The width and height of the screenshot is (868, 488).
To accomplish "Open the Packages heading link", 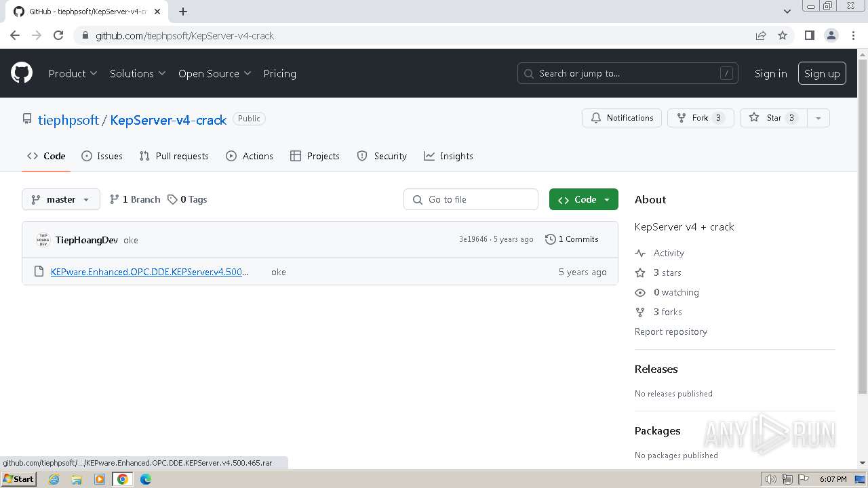I will [x=657, y=430].
